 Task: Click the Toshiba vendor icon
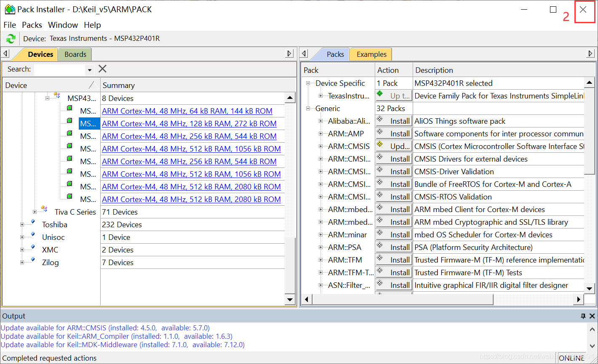[x=32, y=222]
